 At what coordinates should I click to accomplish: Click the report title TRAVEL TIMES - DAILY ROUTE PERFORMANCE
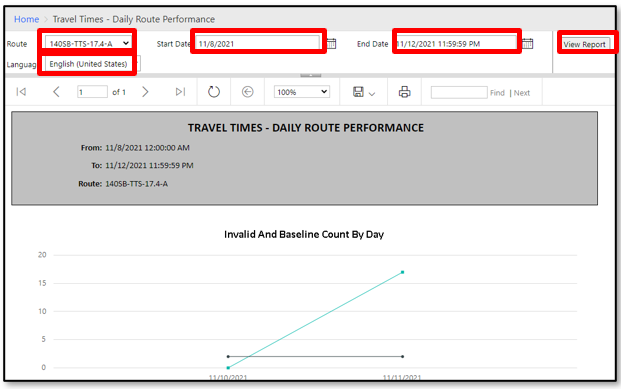coord(305,128)
